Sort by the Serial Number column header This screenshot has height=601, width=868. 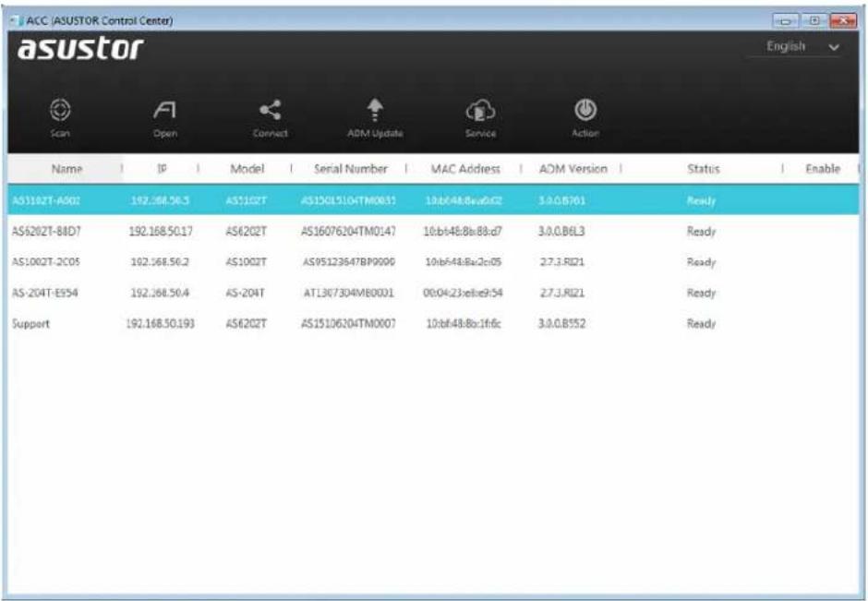350,169
